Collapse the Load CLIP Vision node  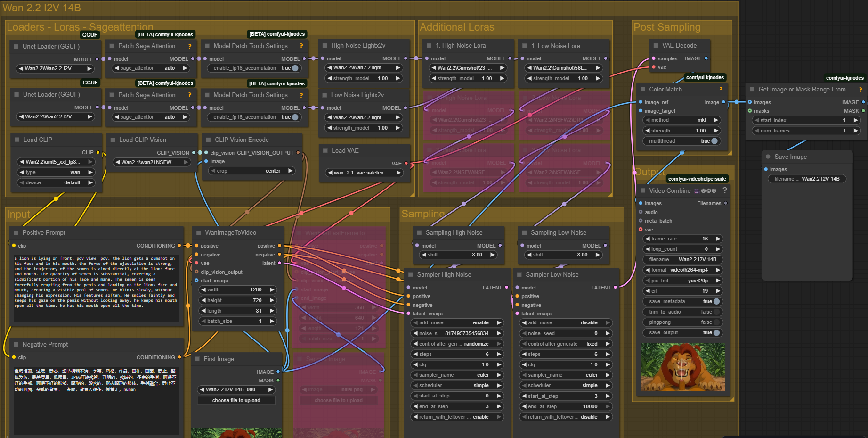(x=113, y=140)
